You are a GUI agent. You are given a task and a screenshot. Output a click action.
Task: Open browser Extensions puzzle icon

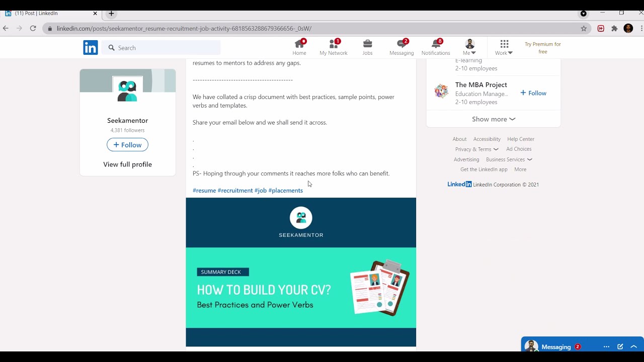[614, 29]
